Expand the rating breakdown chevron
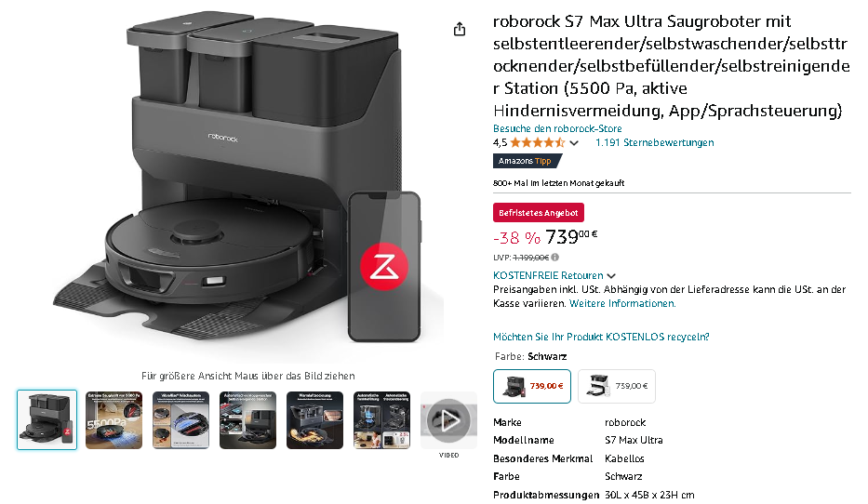The height and width of the screenshot is (504, 868). (x=574, y=143)
